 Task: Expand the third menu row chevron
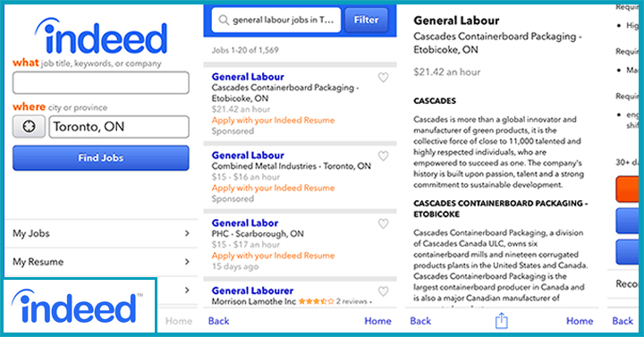[187, 290]
